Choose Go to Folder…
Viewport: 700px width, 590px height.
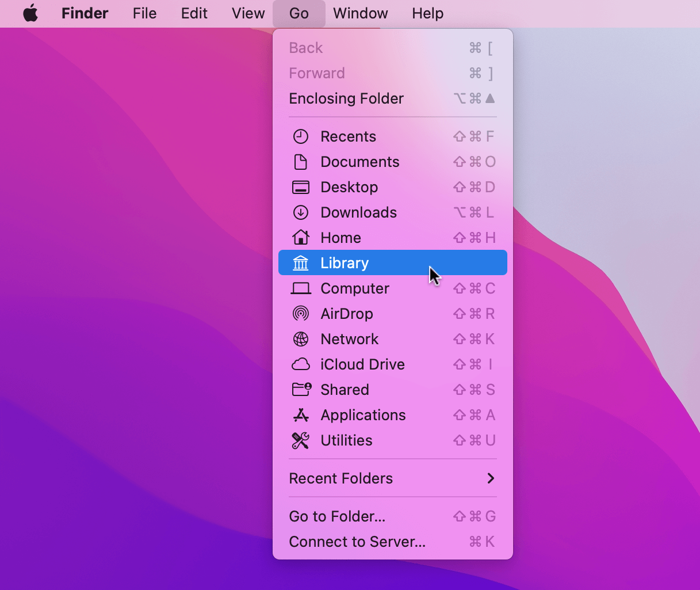pyautogui.click(x=393, y=516)
